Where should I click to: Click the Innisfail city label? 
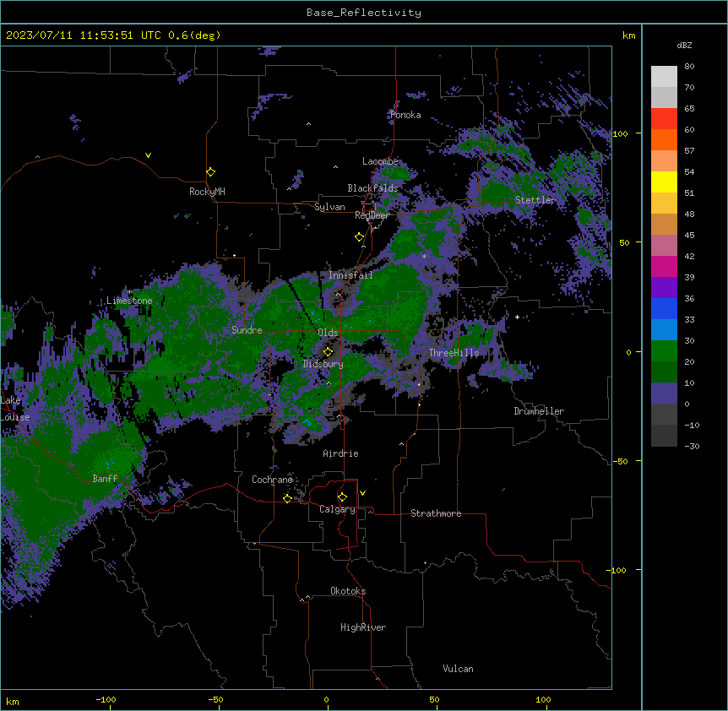350,275
